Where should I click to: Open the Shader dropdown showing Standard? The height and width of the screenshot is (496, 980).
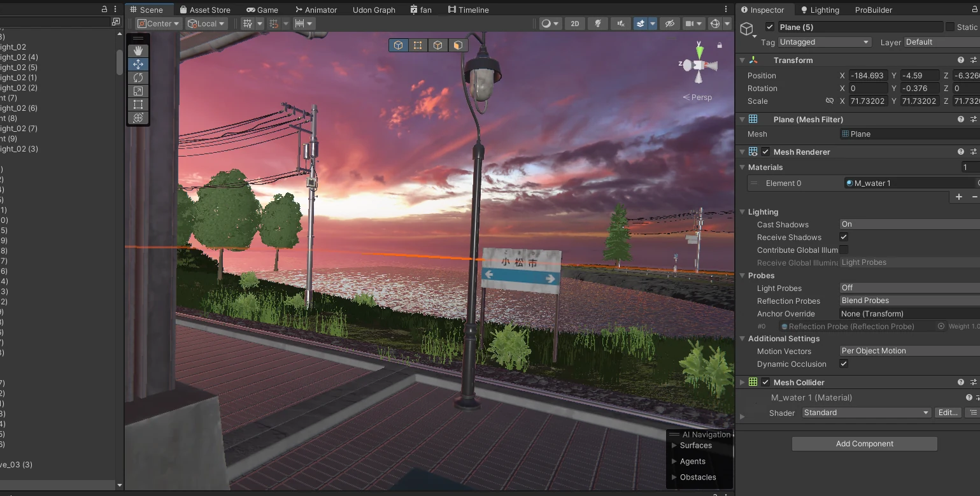pyautogui.click(x=866, y=413)
